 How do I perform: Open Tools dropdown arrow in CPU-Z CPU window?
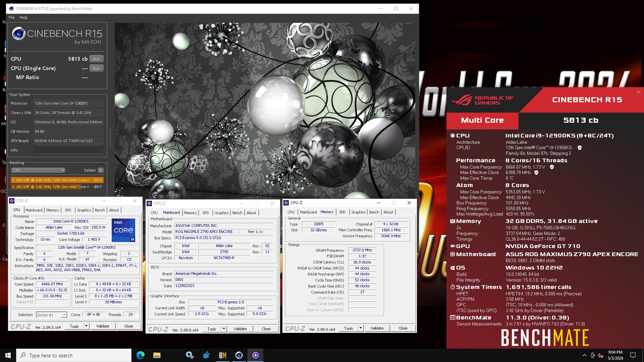click(86, 326)
